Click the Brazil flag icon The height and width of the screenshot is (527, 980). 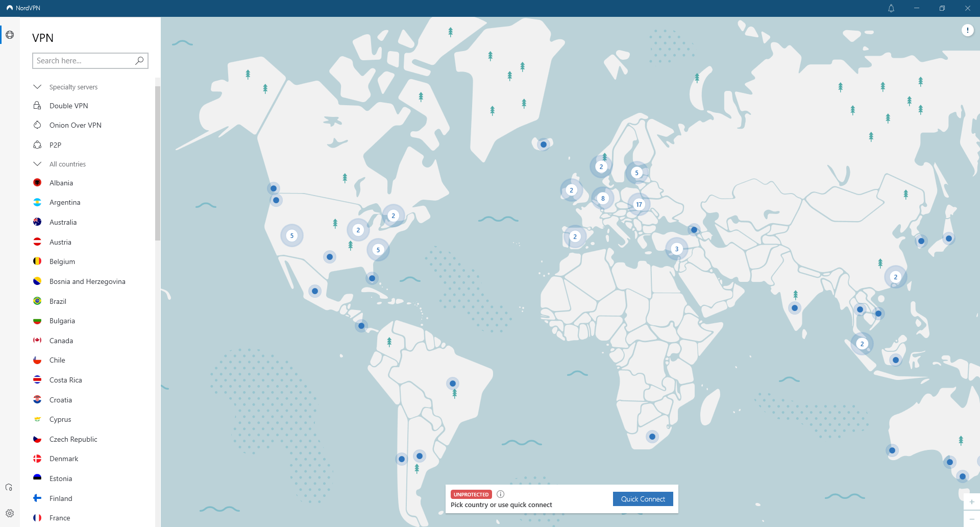click(x=37, y=301)
